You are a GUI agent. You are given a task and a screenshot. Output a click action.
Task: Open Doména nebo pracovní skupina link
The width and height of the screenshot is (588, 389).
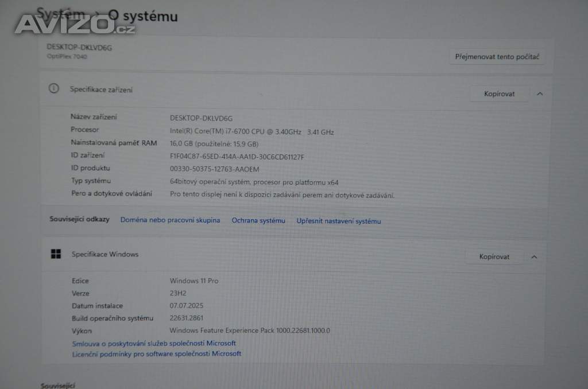coord(170,220)
